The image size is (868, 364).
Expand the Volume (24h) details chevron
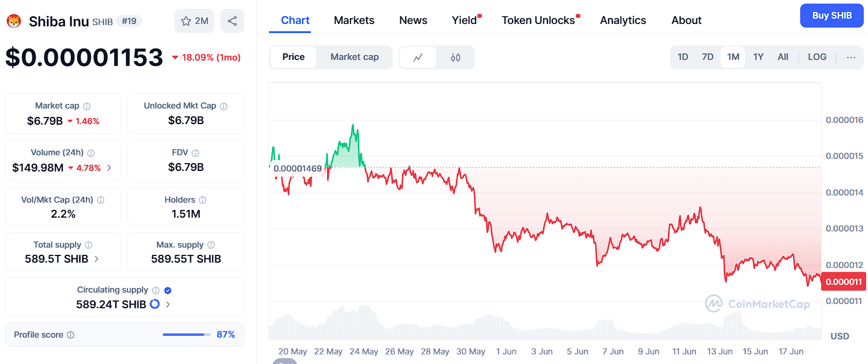[x=109, y=168]
